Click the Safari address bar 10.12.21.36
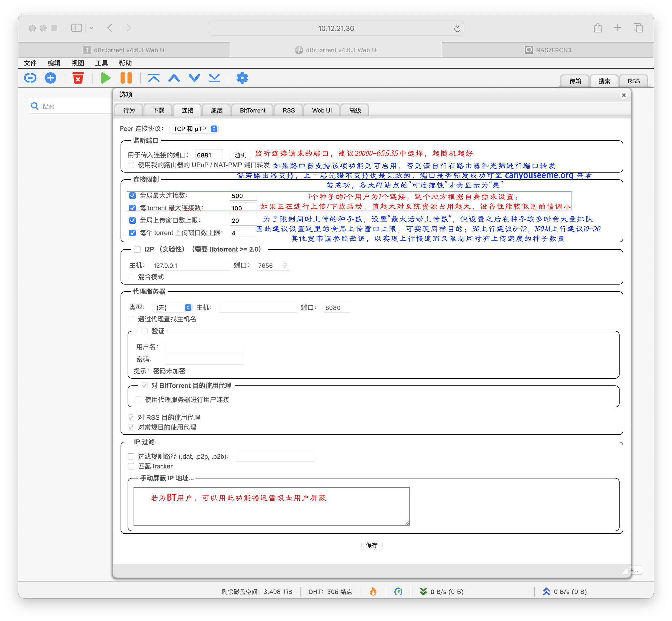Screen dimensions: 672x621 336,28
